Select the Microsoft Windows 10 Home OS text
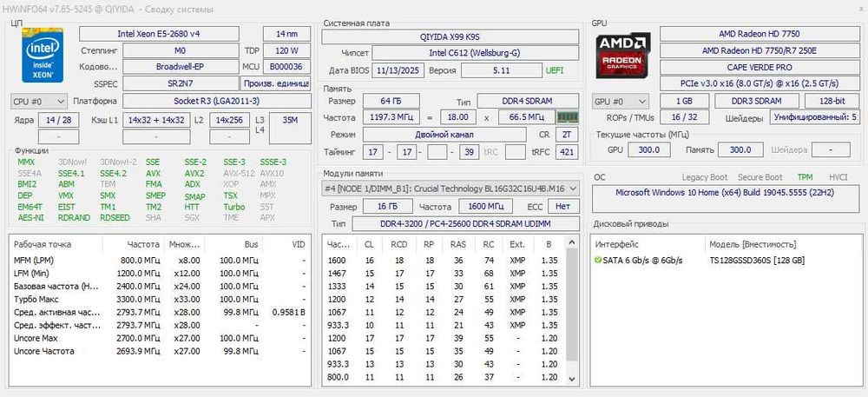 [x=725, y=193]
